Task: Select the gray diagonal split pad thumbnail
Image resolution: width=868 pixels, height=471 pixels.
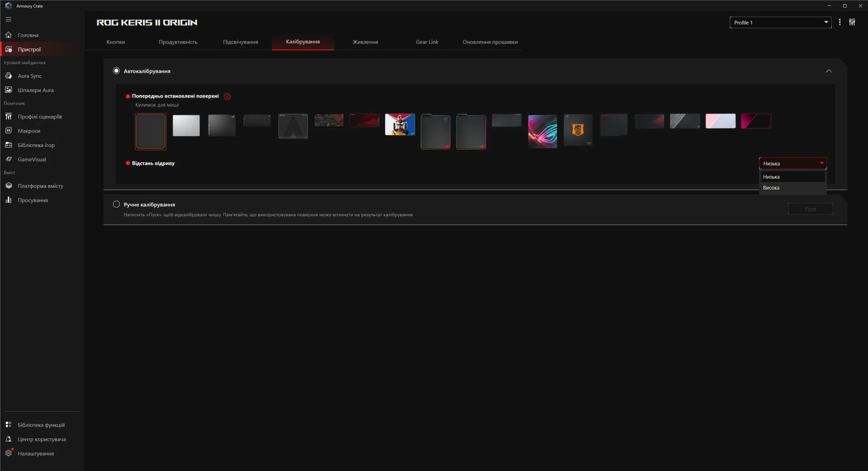Action: click(x=685, y=121)
